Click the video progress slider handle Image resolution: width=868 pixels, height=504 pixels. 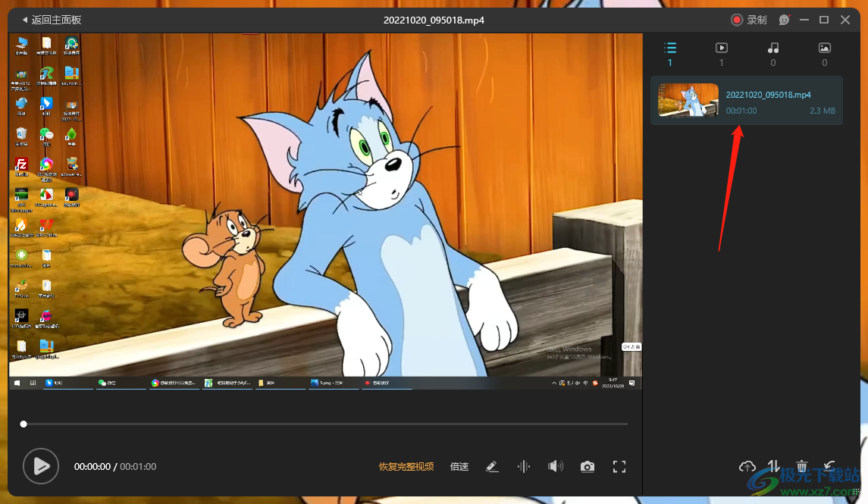point(24,424)
